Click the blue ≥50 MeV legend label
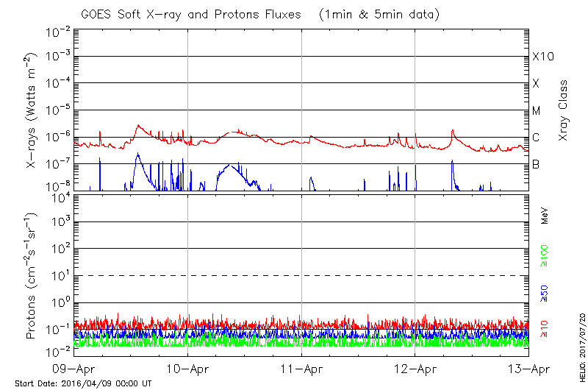The height and width of the screenshot is (390, 588). pyautogui.click(x=545, y=292)
